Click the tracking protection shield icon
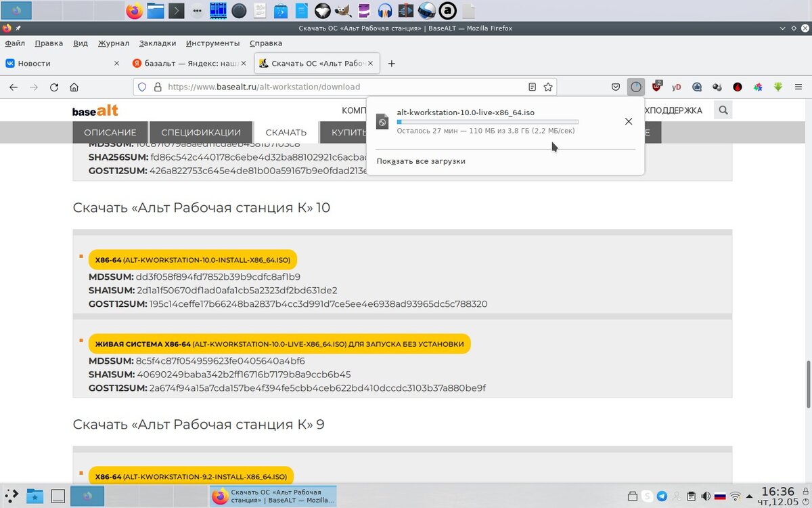812x508 pixels. pos(142,87)
